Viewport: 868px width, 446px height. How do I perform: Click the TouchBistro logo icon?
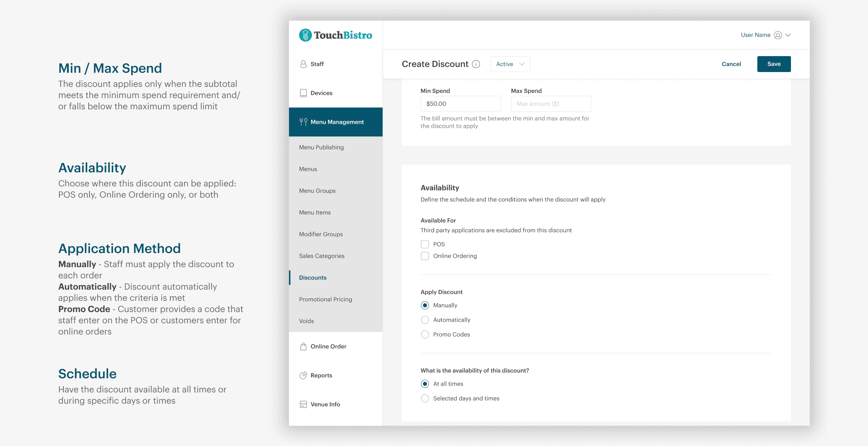tap(305, 35)
